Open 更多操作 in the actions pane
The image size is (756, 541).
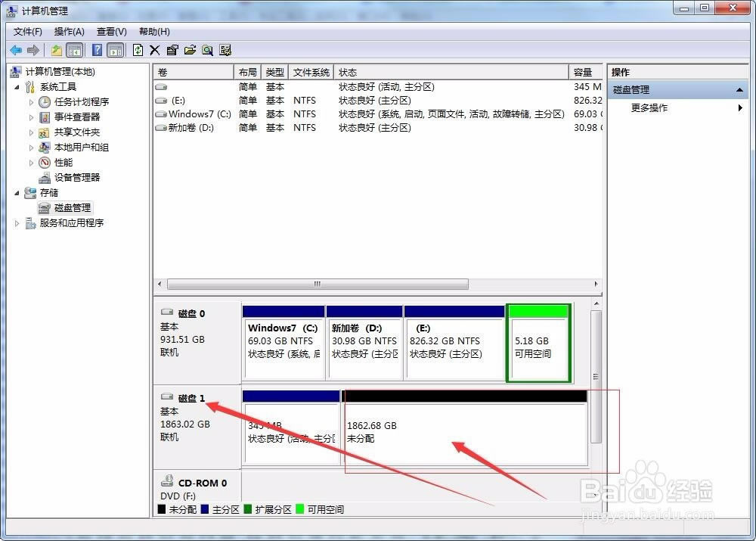649,108
